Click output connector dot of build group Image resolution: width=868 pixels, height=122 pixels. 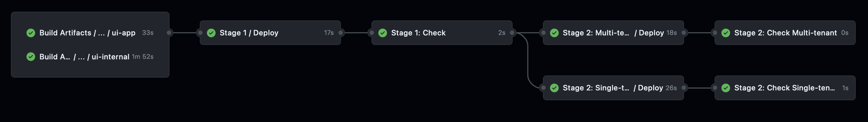tap(169, 33)
